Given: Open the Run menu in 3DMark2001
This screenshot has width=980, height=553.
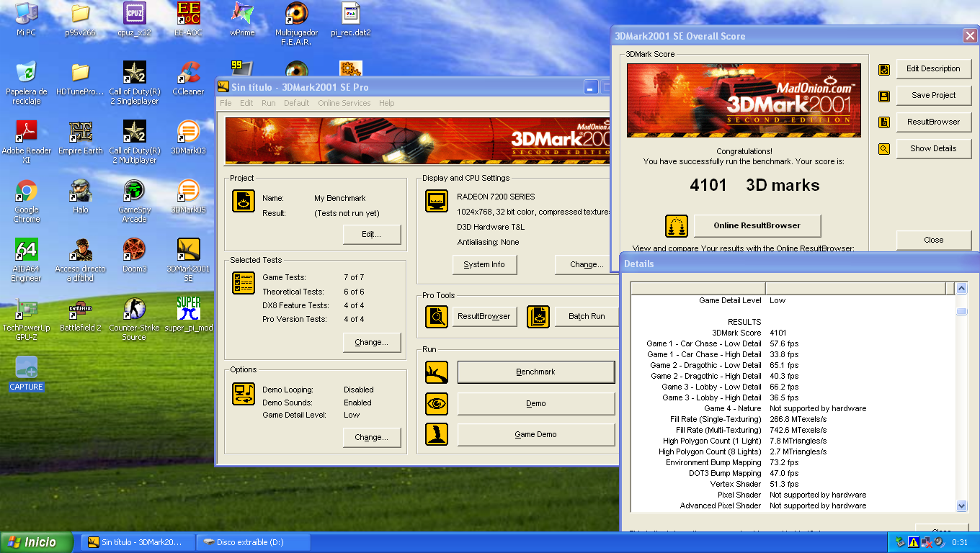Looking at the screenshot, I should tap(269, 103).
